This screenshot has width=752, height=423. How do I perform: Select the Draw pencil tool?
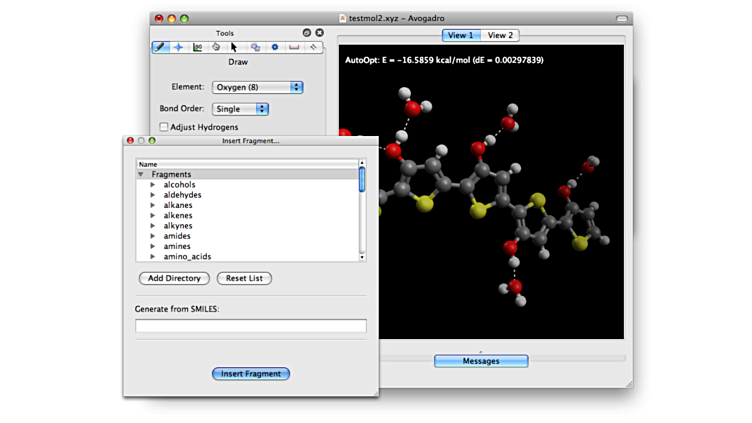161,47
